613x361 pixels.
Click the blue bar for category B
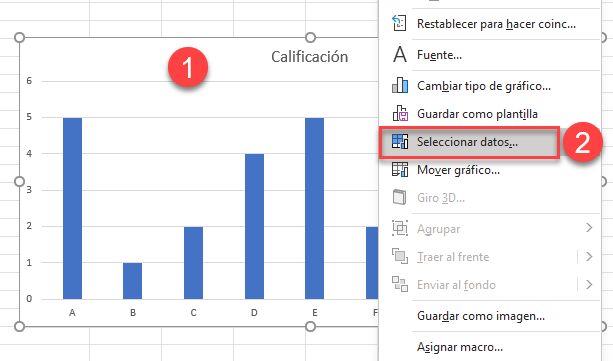pos(133,281)
